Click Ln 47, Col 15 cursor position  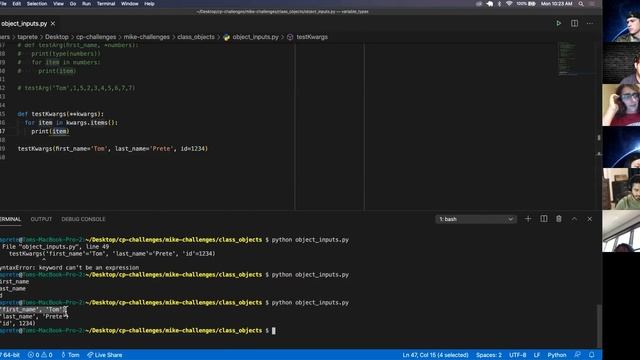tap(435, 355)
